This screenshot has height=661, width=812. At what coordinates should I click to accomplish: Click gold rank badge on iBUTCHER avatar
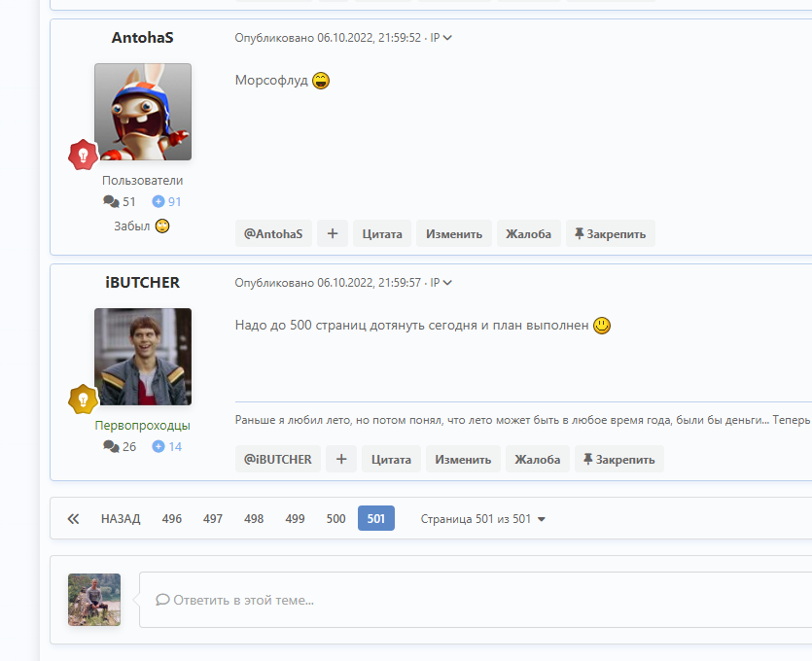[x=83, y=400]
